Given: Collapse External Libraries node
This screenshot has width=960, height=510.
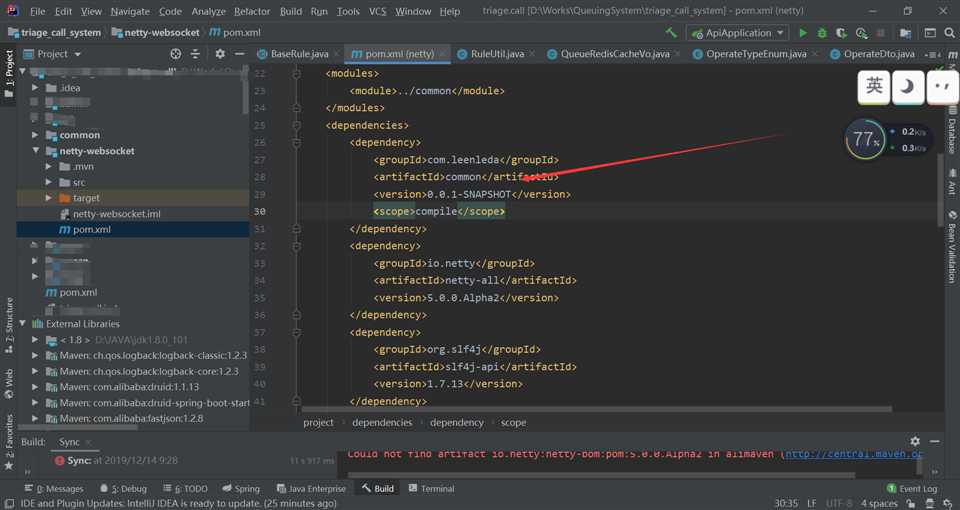Looking at the screenshot, I should pos(23,323).
